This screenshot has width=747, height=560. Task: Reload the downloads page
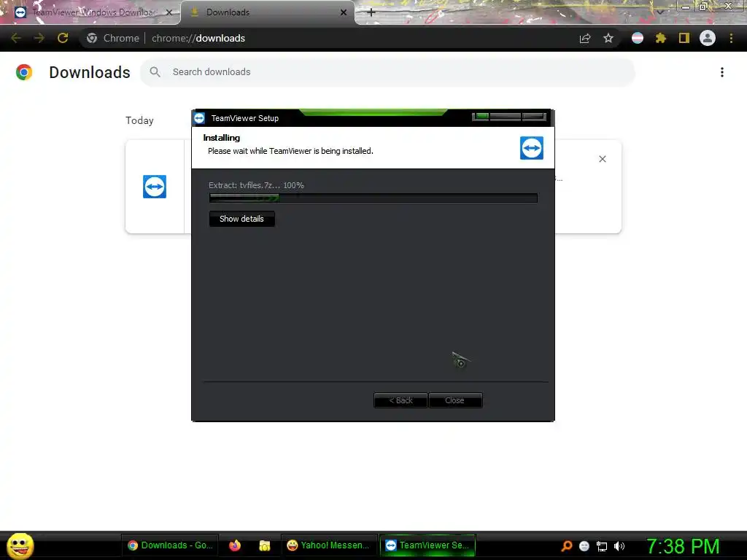point(63,38)
